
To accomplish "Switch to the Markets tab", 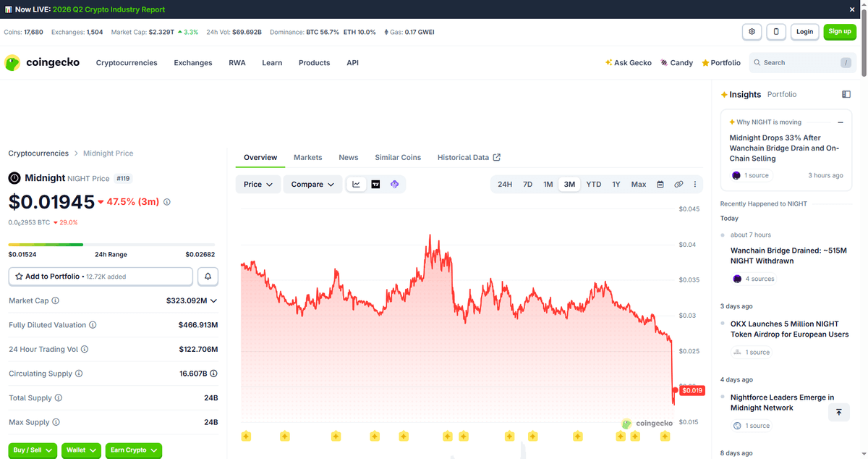I will [308, 157].
